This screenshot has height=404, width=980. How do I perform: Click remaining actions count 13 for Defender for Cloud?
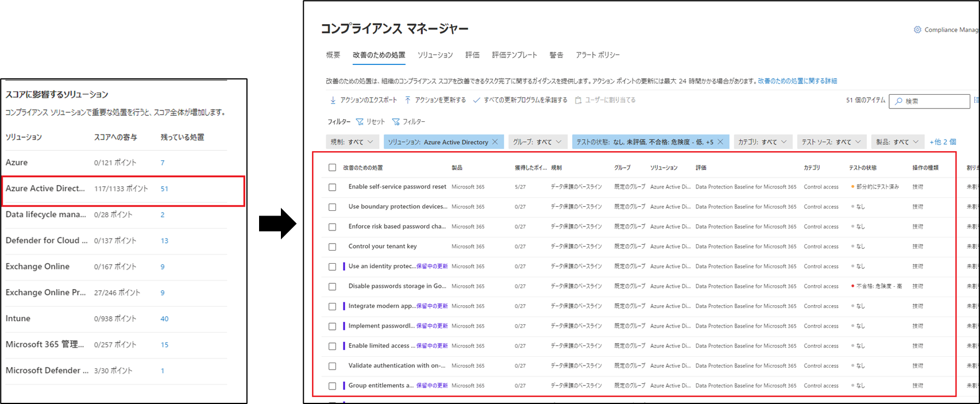pos(164,241)
